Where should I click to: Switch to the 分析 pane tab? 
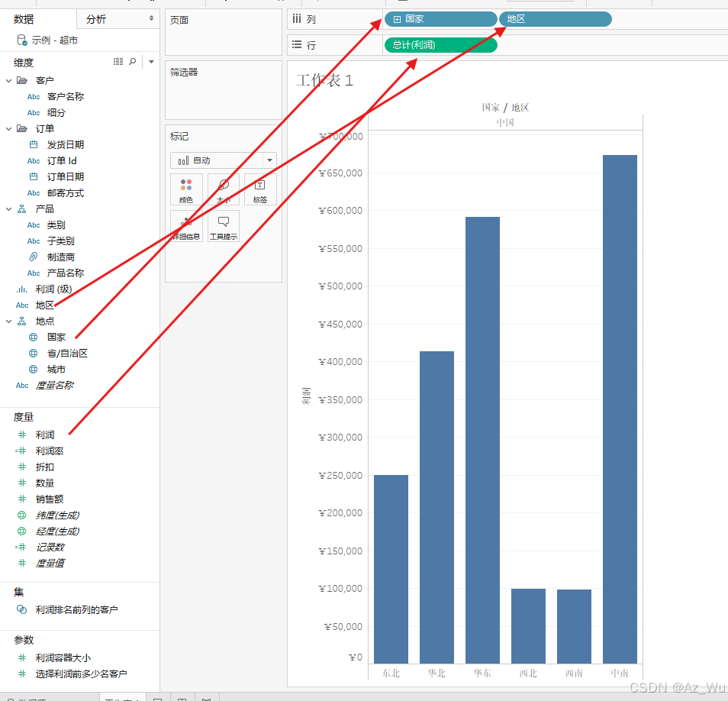tap(96, 19)
